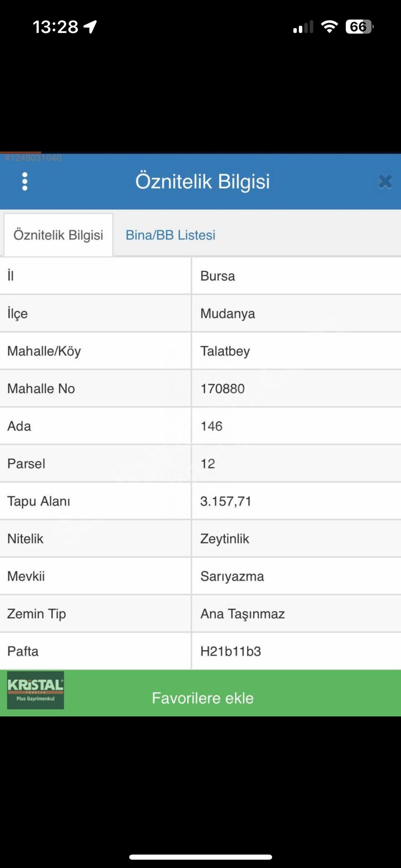Select the Öznitelik Bilgisi tab
This screenshot has width=401, height=868.
58,235
